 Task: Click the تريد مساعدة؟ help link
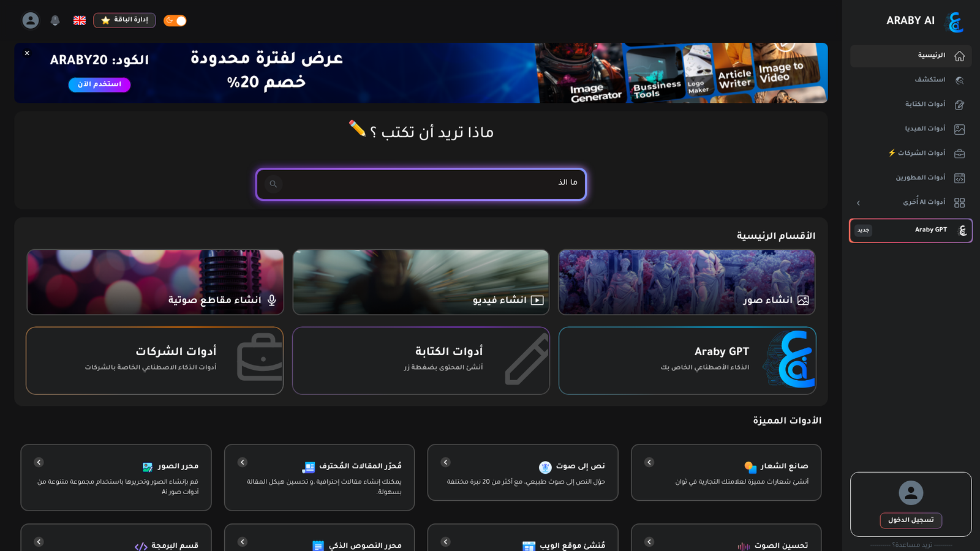pyautogui.click(x=911, y=545)
